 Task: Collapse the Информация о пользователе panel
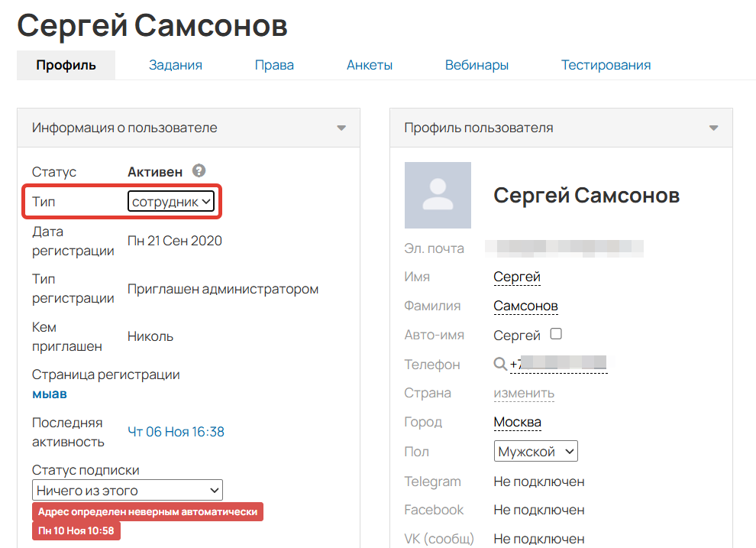(341, 128)
